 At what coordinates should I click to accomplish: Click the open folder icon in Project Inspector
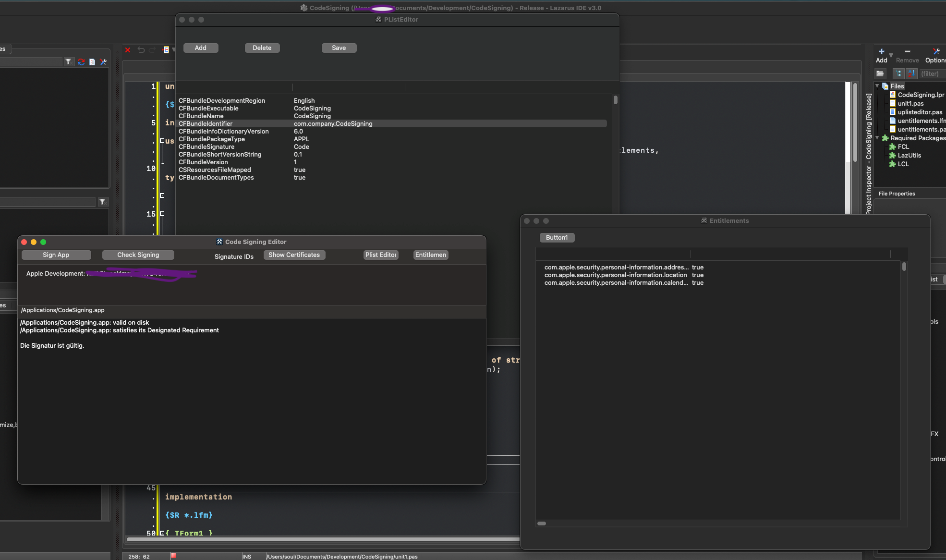(880, 73)
